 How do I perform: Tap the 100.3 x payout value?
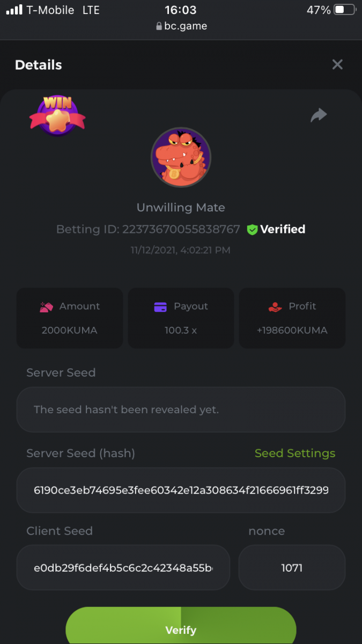[x=181, y=331]
